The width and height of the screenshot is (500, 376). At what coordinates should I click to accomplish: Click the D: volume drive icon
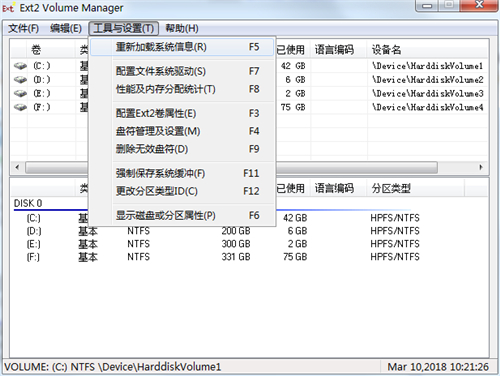click(x=20, y=80)
